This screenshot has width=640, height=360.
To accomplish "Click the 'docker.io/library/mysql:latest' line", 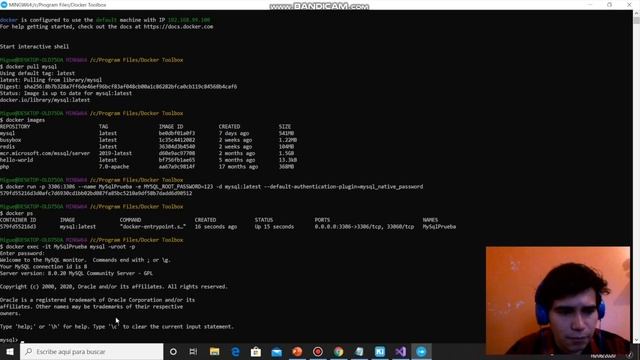I will tap(45, 100).
